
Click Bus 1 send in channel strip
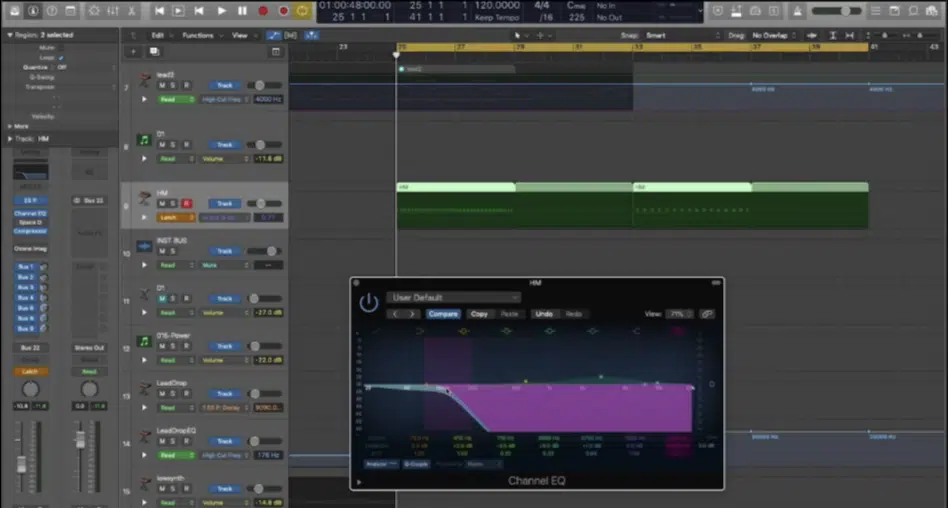pos(26,266)
